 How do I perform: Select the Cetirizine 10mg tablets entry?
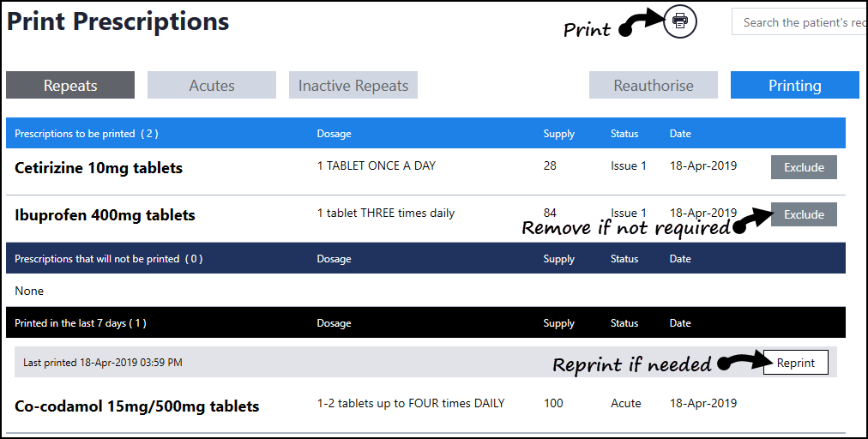coord(99,168)
